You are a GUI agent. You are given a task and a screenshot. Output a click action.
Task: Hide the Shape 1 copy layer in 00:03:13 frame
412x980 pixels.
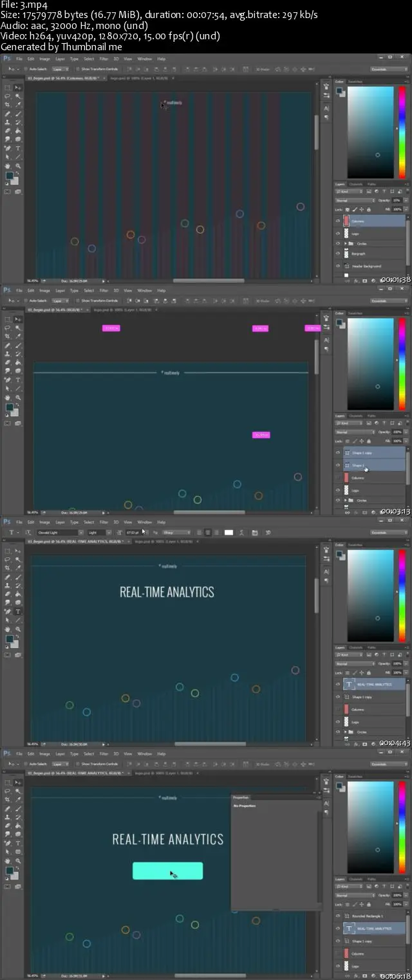(338, 452)
